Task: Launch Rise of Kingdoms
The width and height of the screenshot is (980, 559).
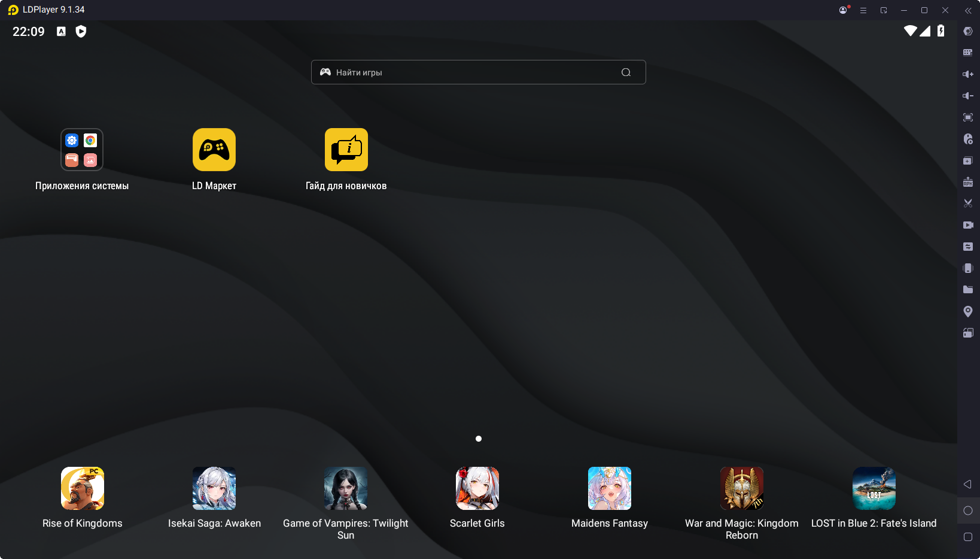Action: tap(83, 488)
